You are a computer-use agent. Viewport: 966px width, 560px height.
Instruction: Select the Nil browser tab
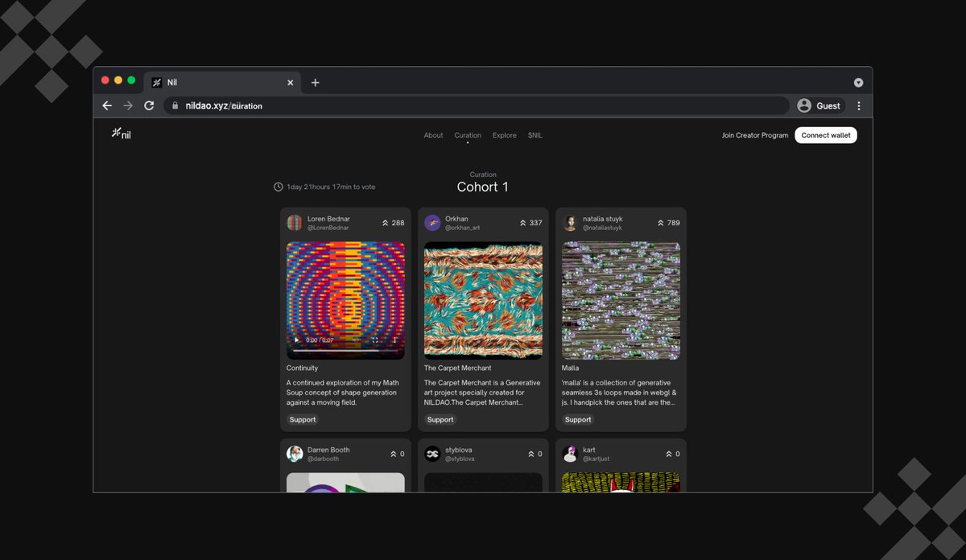click(x=222, y=82)
